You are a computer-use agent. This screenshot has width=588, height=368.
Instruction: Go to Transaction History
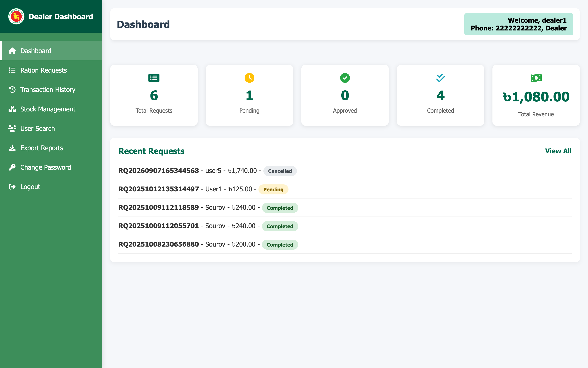point(51,90)
